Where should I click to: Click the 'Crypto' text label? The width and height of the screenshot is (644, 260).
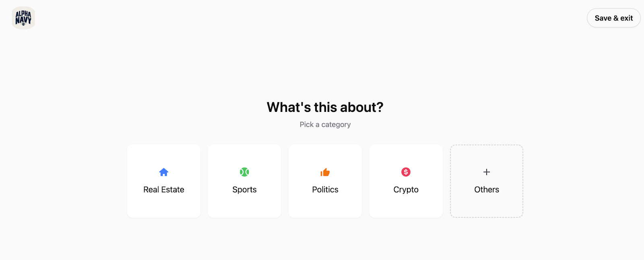click(406, 190)
